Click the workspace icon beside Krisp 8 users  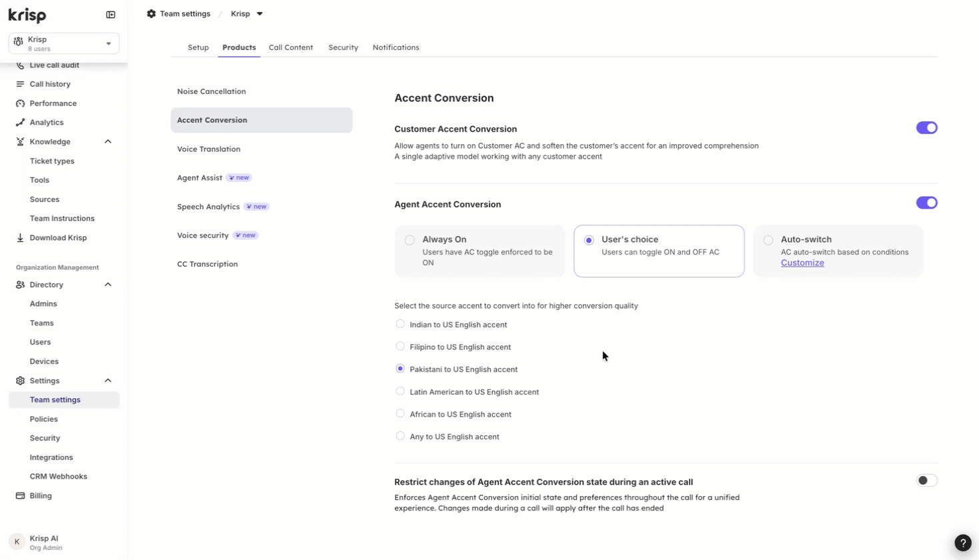[18, 41]
